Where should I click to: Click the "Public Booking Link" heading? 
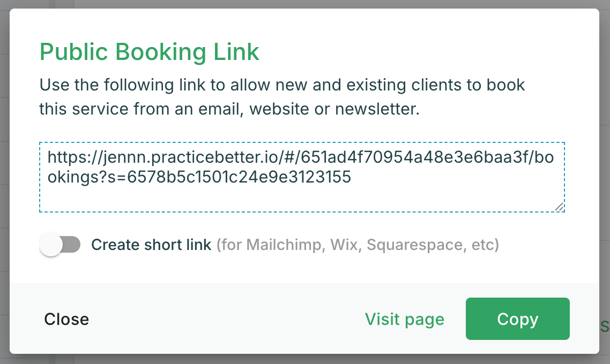coord(149,52)
